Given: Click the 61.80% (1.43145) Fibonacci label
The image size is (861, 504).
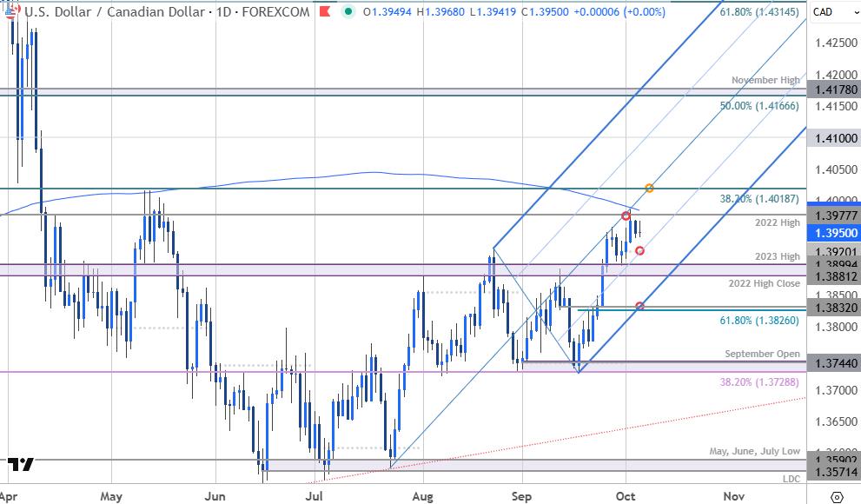Looking at the screenshot, I should pyautogui.click(x=759, y=11).
